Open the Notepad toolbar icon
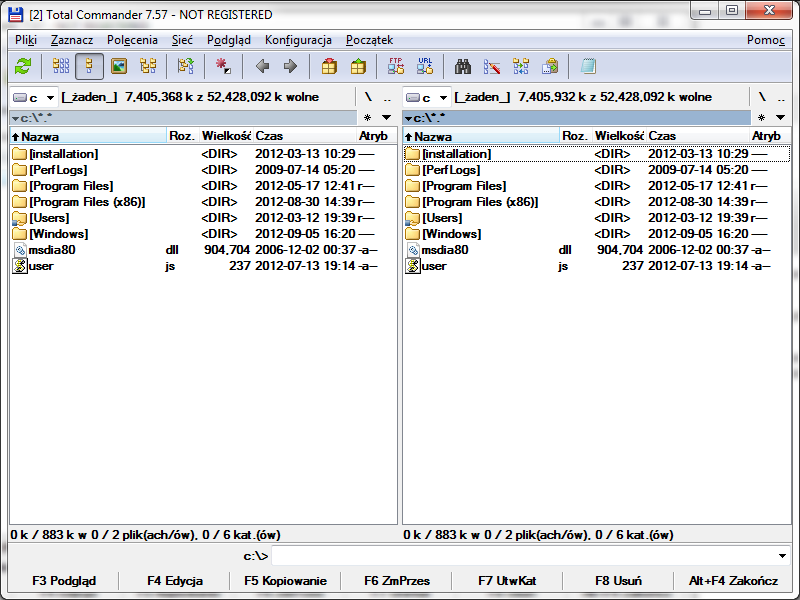This screenshot has height=600, width=800. coord(588,66)
